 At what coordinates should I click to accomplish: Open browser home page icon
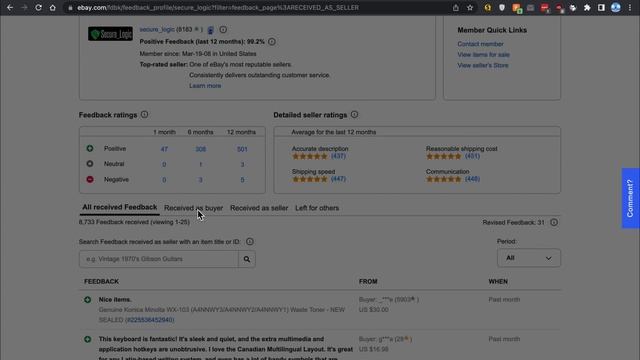pyautogui.click(x=53, y=7)
